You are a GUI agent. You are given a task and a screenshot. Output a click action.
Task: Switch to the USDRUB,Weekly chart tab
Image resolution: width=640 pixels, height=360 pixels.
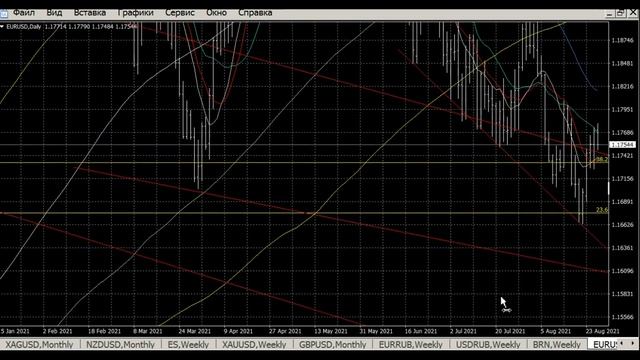488,344
